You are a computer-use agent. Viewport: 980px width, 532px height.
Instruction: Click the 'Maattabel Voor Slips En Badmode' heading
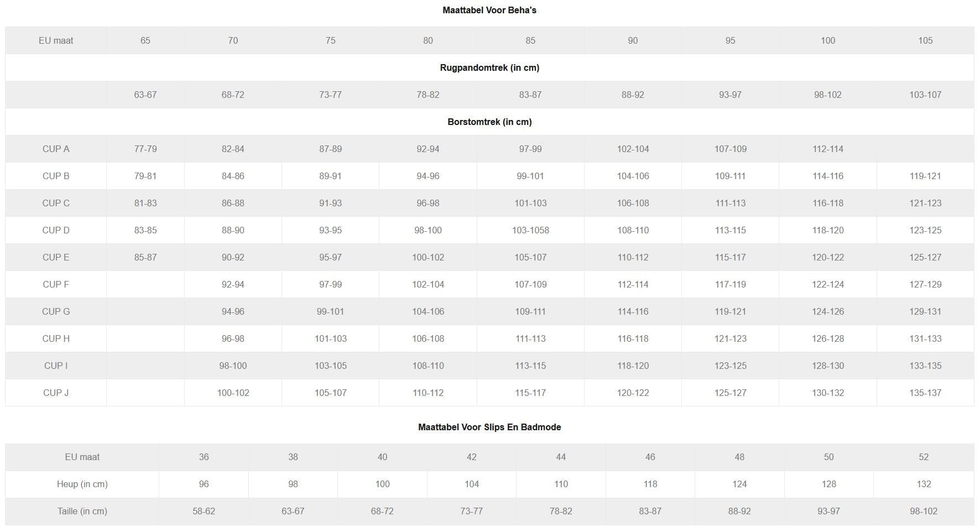click(x=489, y=427)
